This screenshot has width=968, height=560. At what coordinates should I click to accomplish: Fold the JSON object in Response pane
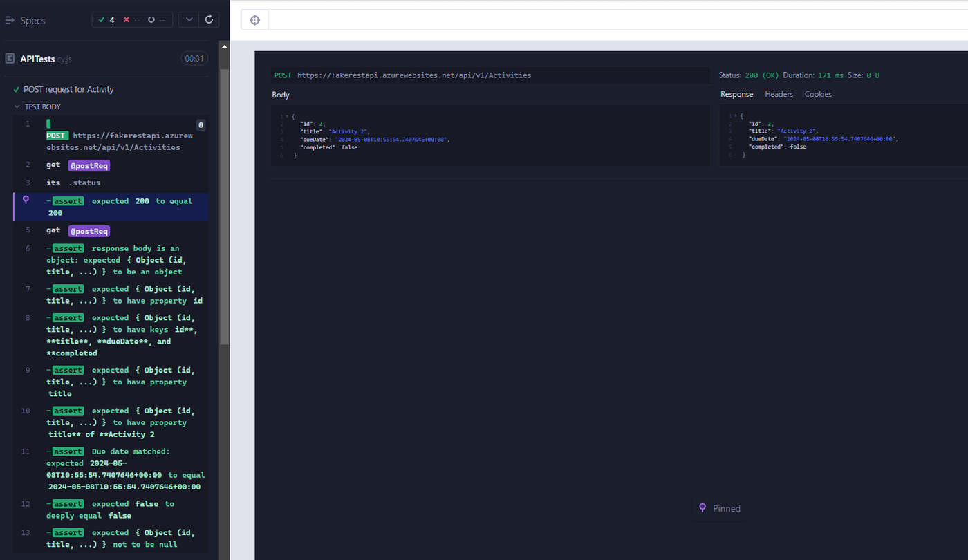(x=735, y=116)
